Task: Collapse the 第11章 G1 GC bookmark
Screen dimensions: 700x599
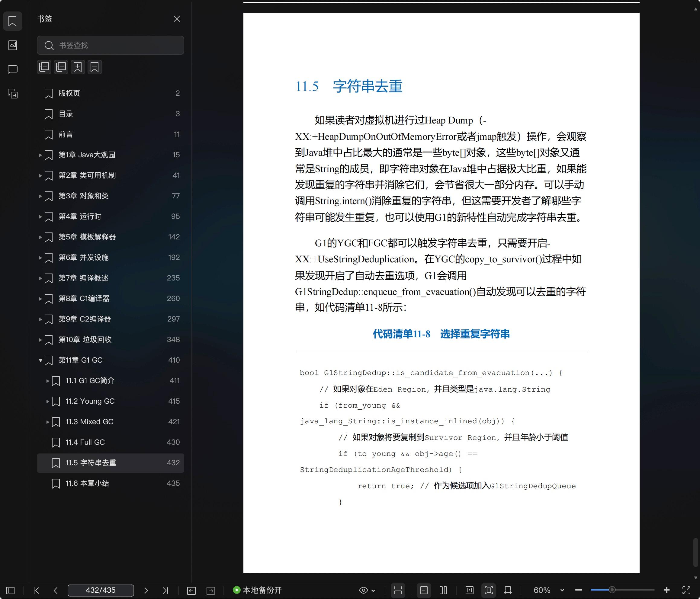Action: coord(40,360)
